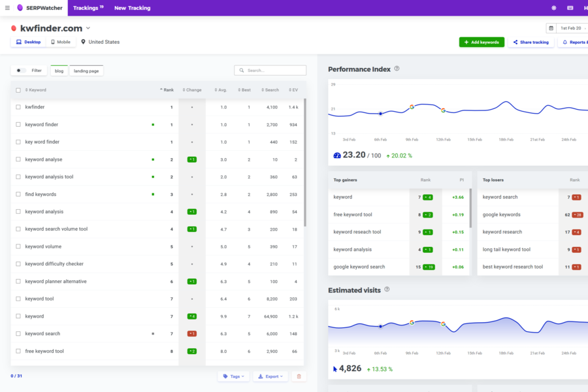Click the Add keywords button
Viewport: 588px width, 392px height.
click(482, 42)
